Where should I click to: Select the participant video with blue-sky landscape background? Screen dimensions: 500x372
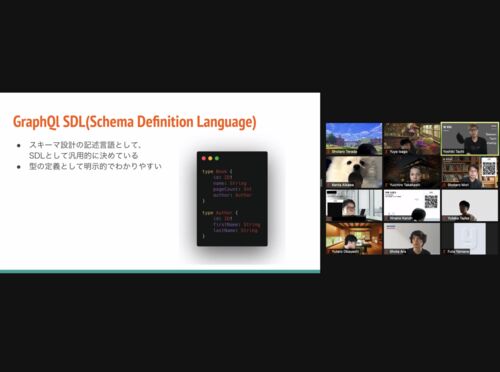point(354,139)
